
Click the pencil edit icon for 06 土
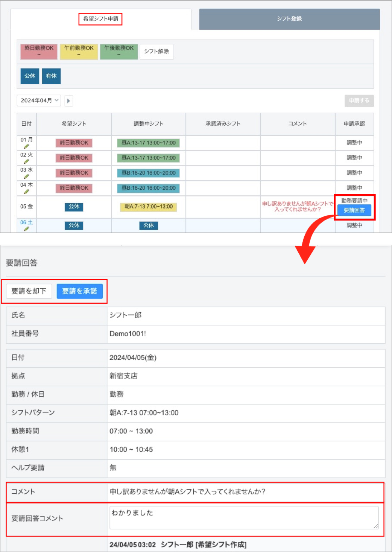point(26,229)
